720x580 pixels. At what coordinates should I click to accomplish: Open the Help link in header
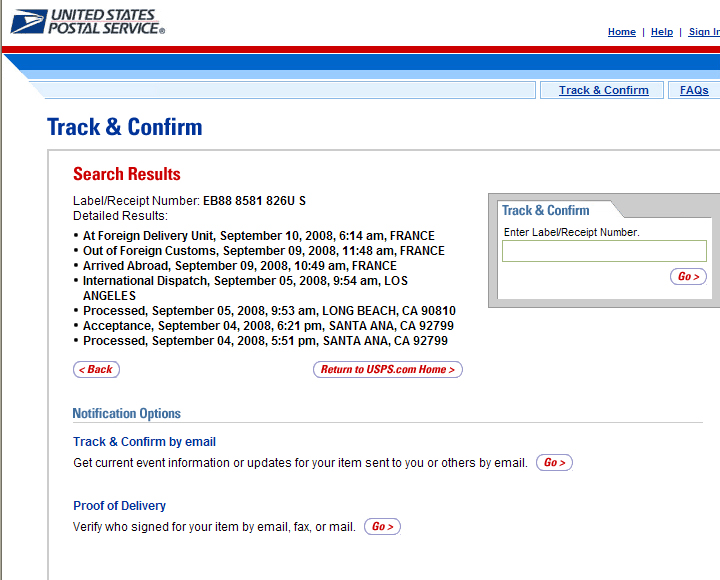tap(662, 32)
